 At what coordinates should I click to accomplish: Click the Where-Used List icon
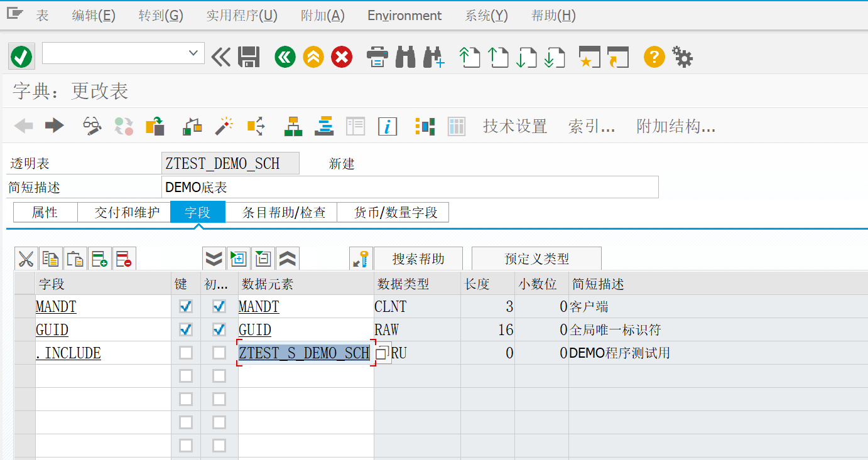point(256,126)
